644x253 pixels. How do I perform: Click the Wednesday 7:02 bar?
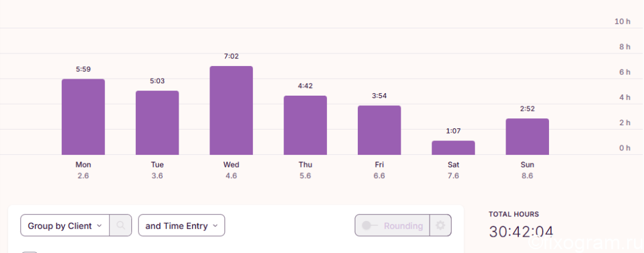[231, 111]
